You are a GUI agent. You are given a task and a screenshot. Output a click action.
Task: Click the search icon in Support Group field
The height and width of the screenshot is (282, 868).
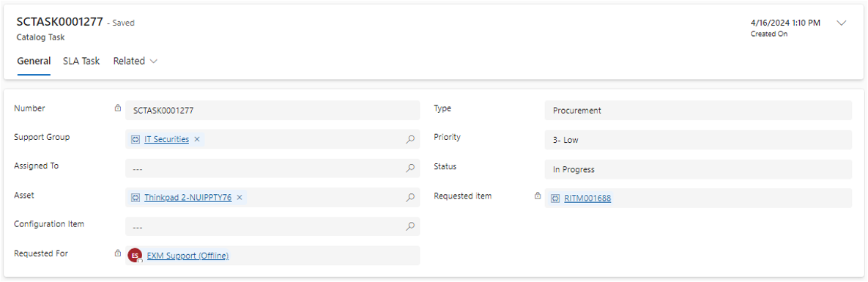(x=410, y=140)
